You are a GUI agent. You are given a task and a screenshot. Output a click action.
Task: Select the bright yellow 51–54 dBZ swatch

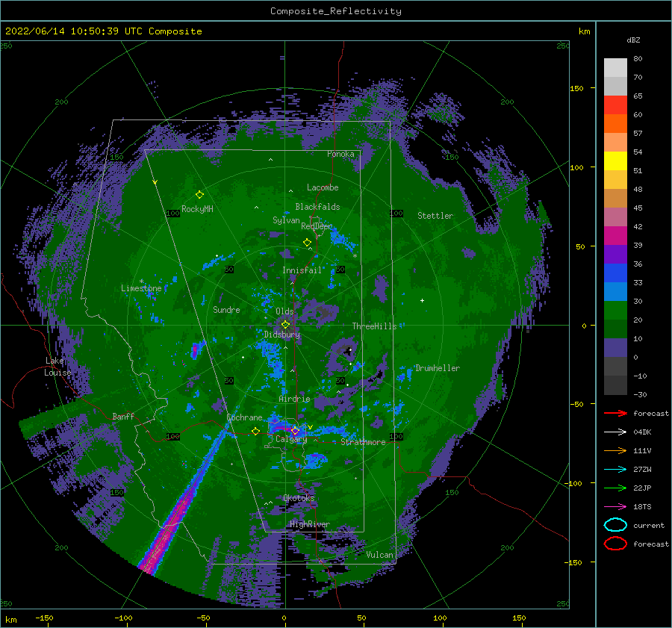click(615, 161)
